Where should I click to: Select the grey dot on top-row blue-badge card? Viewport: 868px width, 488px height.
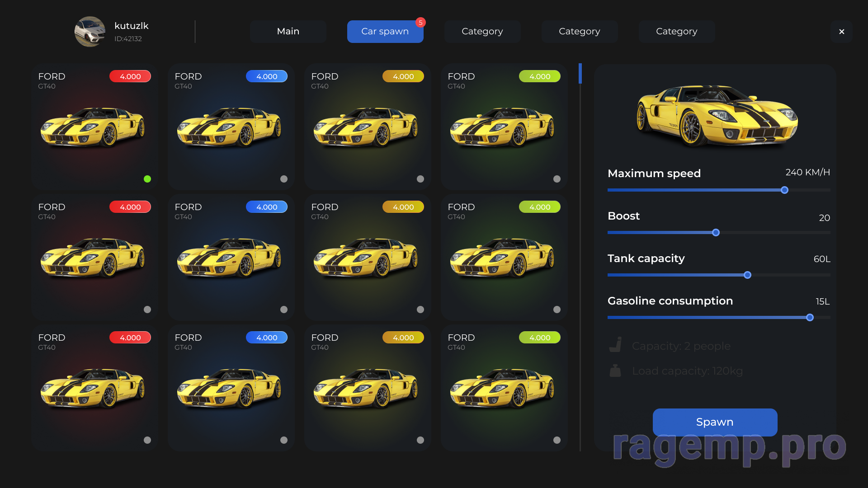point(284,179)
